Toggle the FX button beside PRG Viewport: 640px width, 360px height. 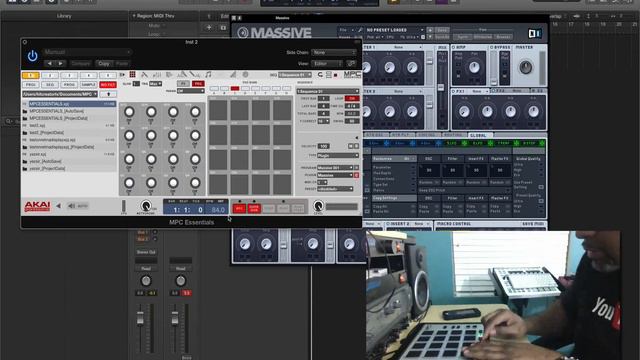(183, 83)
